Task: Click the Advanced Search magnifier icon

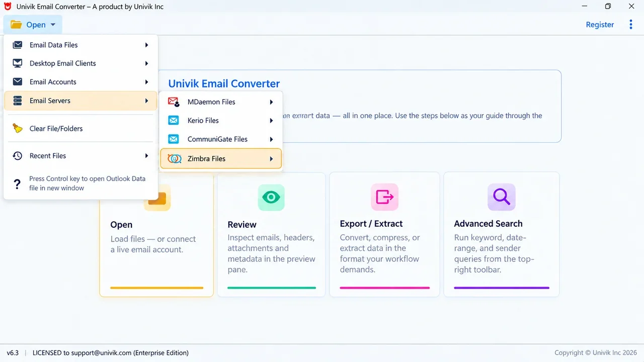Action: click(x=501, y=197)
